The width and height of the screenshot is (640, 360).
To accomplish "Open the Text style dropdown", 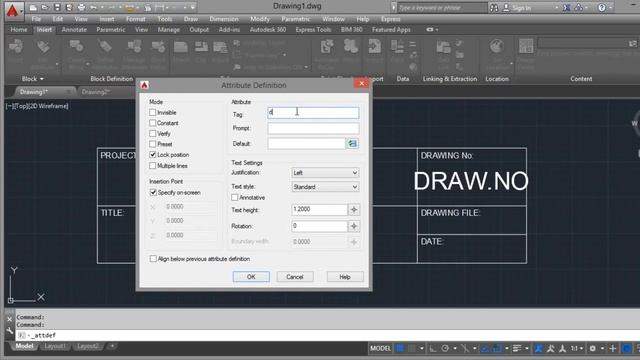I will tap(325, 187).
